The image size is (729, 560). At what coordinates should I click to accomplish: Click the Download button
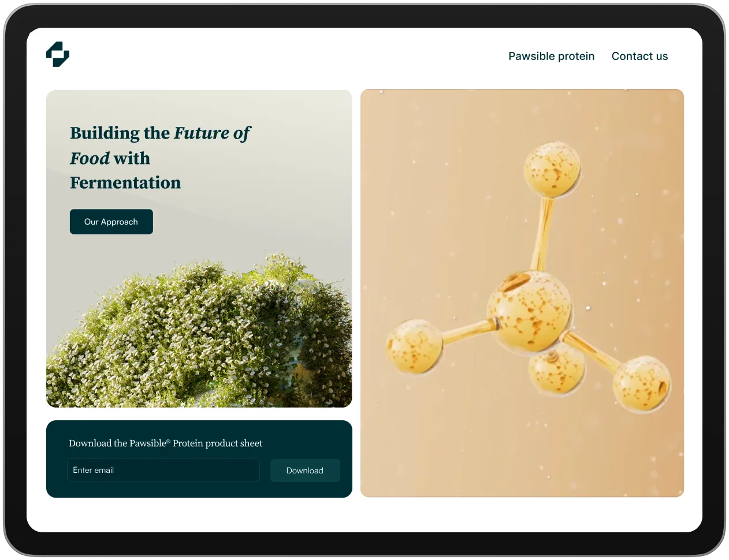305,471
